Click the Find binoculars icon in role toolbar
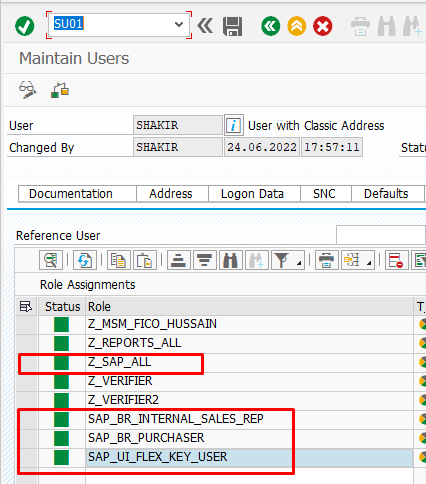This screenshot has height=484, width=426. 231,260
